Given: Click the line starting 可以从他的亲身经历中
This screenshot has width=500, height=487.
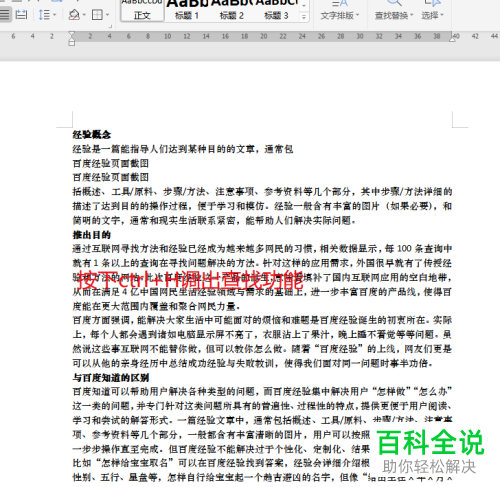Looking at the screenshot, I should [x=253, y=363].
